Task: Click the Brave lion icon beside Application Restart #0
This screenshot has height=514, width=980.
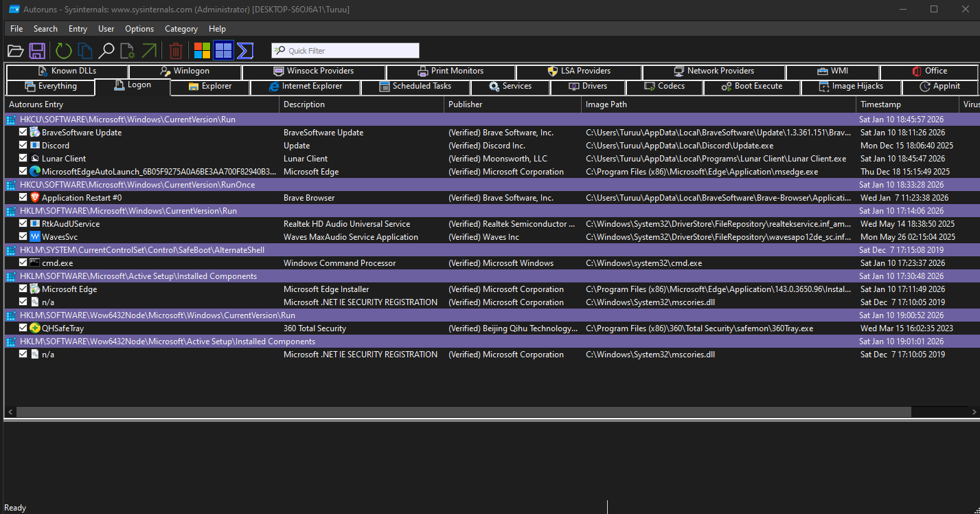Action: [35, 198]
